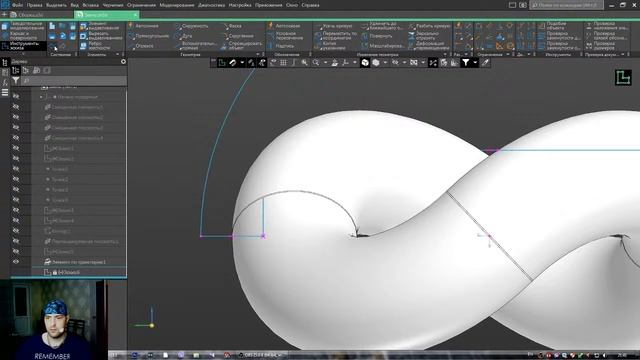The width and height of the screenshot is (640, 360).
Task: Click the Автоосевая tool
Action: pos(284,26)
